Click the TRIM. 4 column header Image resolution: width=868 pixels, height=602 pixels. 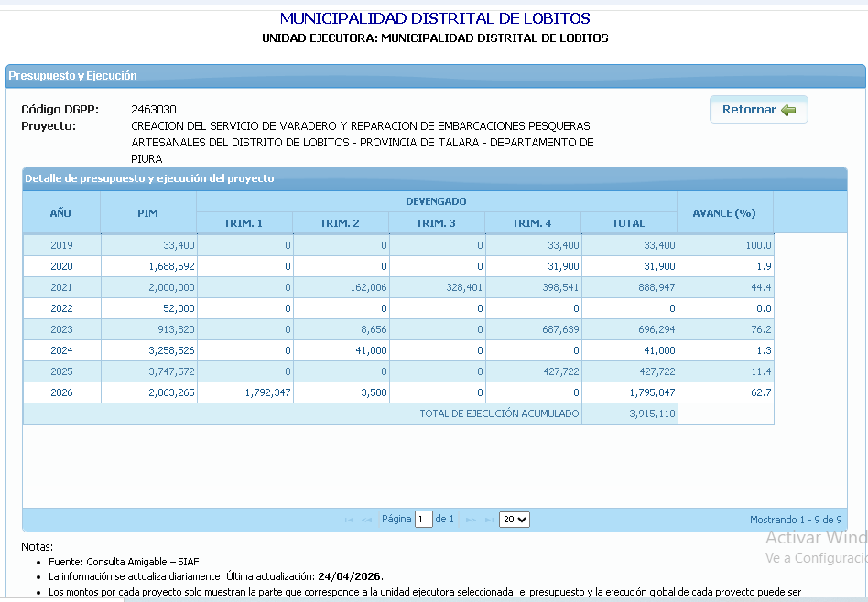pos(532,223)
